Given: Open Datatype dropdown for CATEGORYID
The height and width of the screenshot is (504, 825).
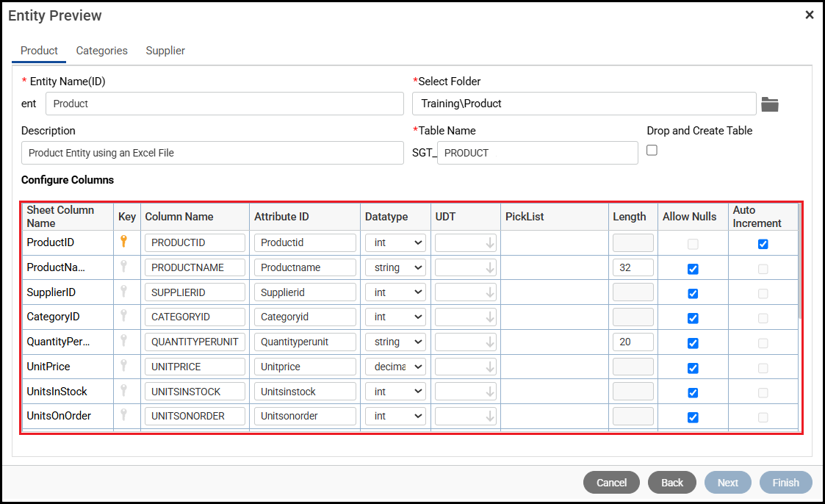Looking at the screenshot, I should pyautogui.click(x=396, y=317).
